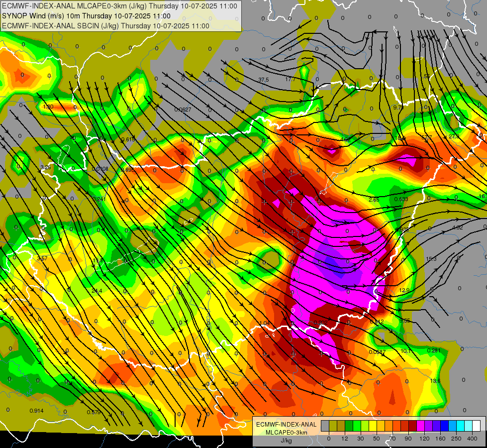
Task: Click the MLCAPE0-3km header line
Action: tap(119, 6)
